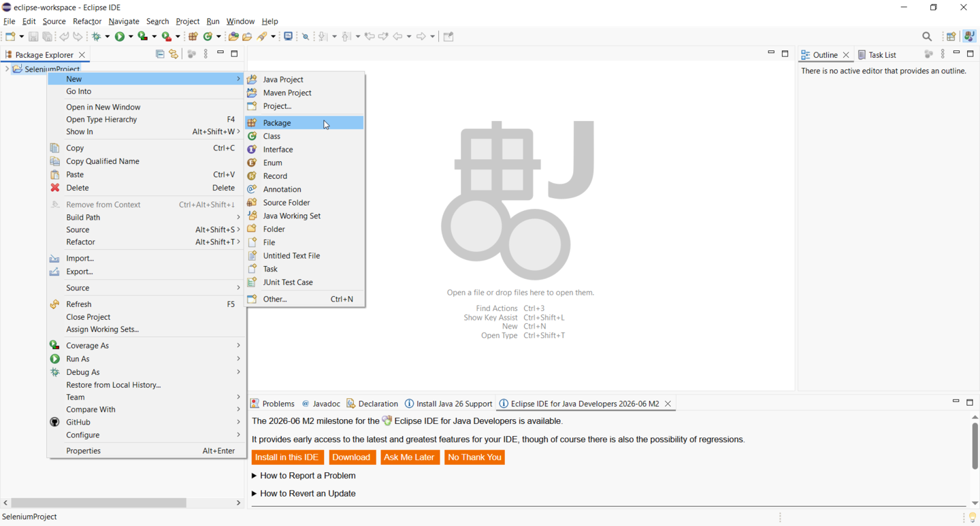Click the Save All toolbar icon

coord(48,37)
